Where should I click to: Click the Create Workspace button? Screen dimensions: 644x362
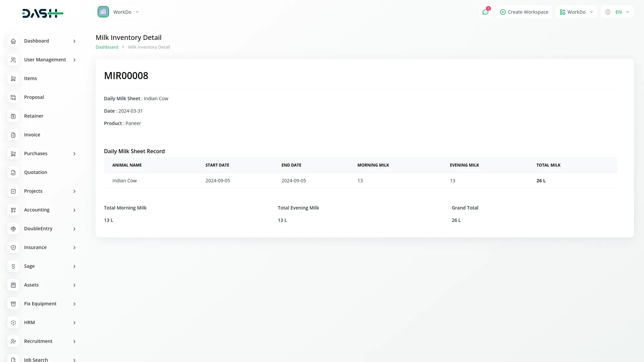click(x=524, y=12)
